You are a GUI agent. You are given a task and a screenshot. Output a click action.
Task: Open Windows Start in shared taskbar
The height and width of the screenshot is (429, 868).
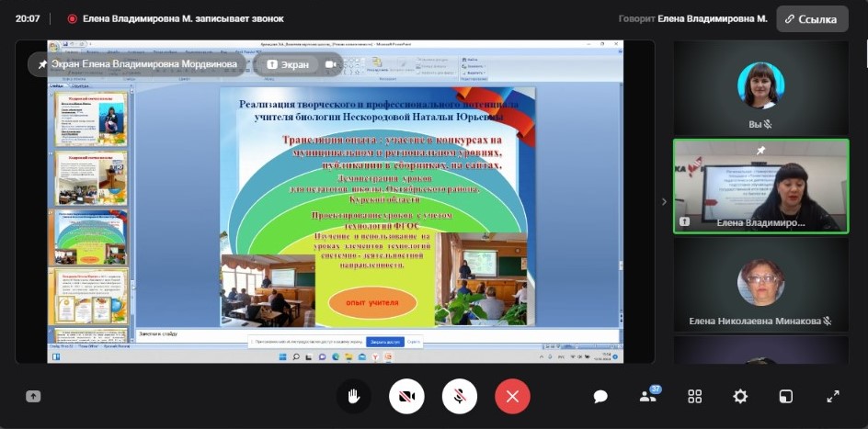(282, 357)
